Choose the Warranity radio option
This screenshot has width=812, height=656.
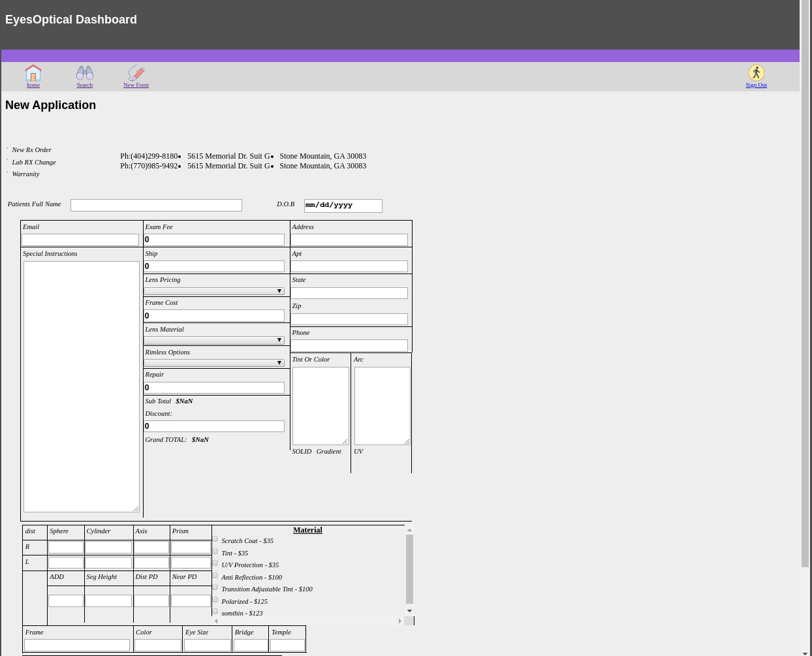click(8, 173)
